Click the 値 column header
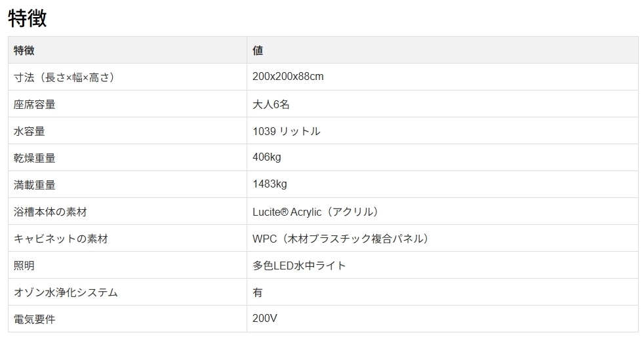The image size is (644, 337). 258,50
